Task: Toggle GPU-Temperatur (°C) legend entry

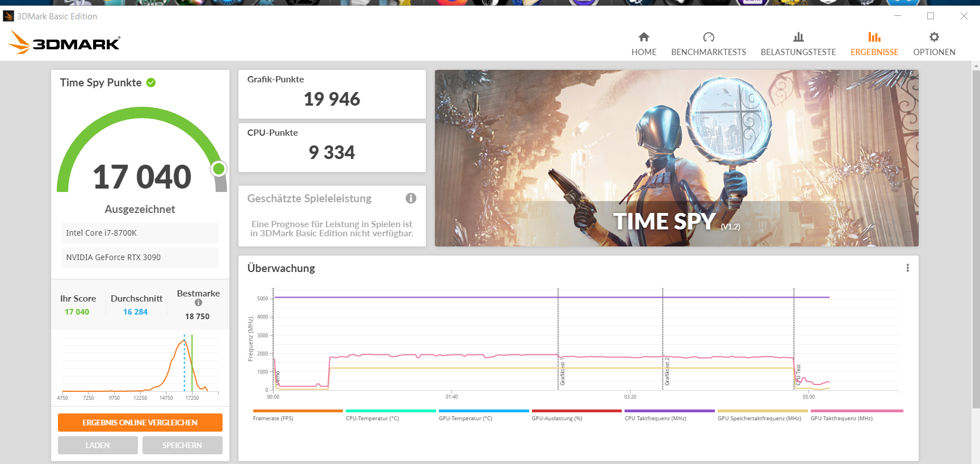Action: tap(484, 415)
